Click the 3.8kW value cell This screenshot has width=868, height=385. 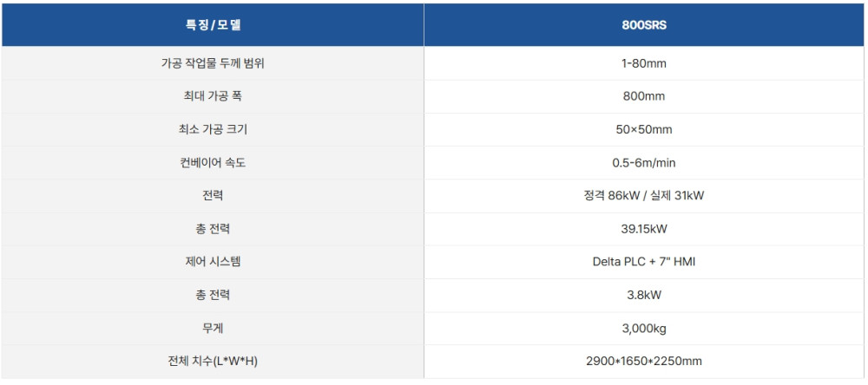[644, 295]
